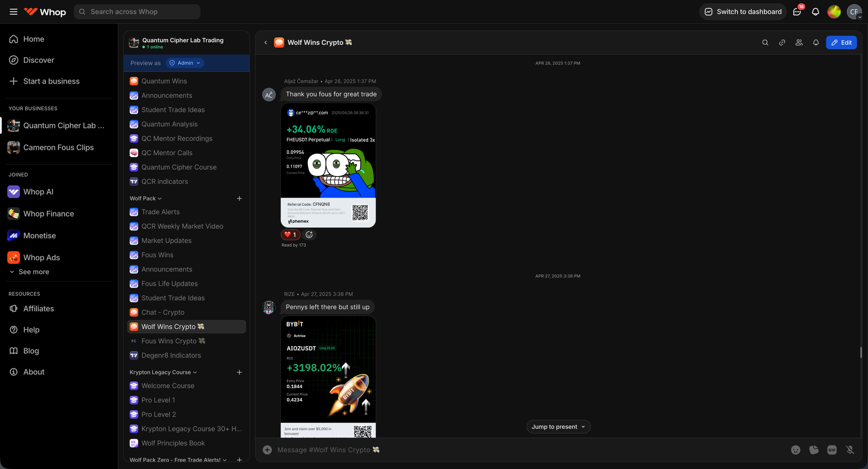Open QC Mentor Calls
The width and height of the screenshot is (868, 469).
[187, 153]
